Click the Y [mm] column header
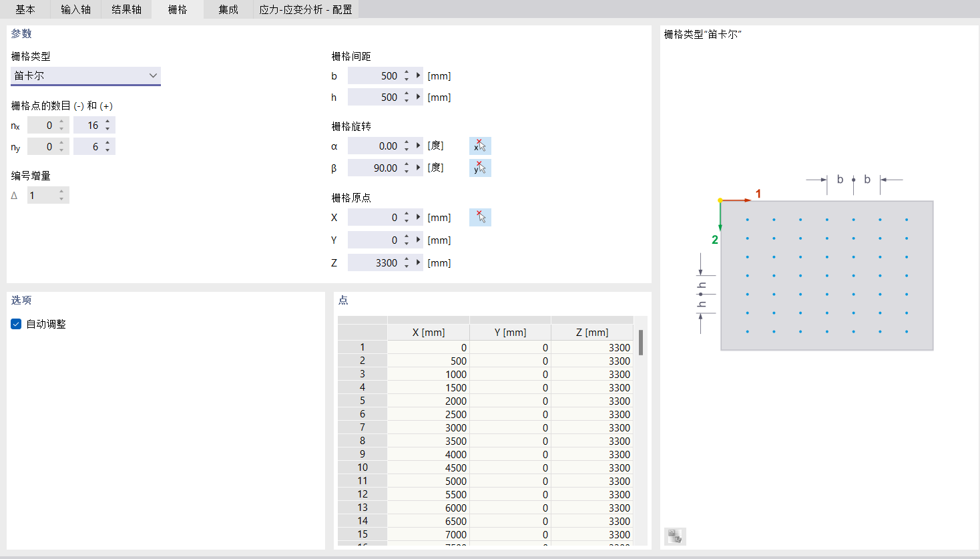Viewport: 980px width, 559px height. (x=510, y=332)
